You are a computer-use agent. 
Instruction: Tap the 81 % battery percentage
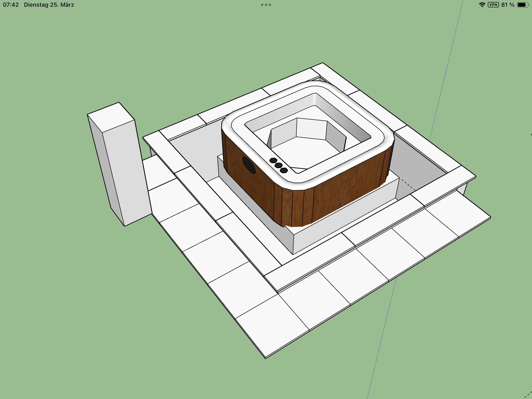(x=508, y=5)
